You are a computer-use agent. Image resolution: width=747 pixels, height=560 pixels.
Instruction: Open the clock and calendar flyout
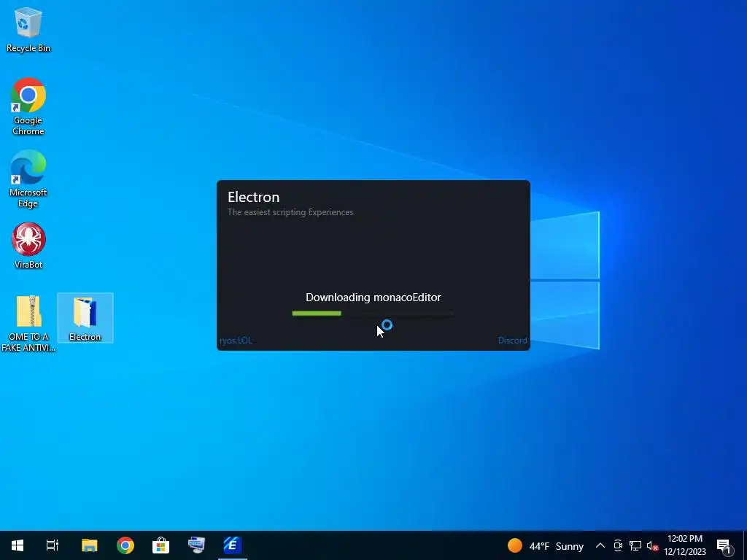tap(685, 545)
